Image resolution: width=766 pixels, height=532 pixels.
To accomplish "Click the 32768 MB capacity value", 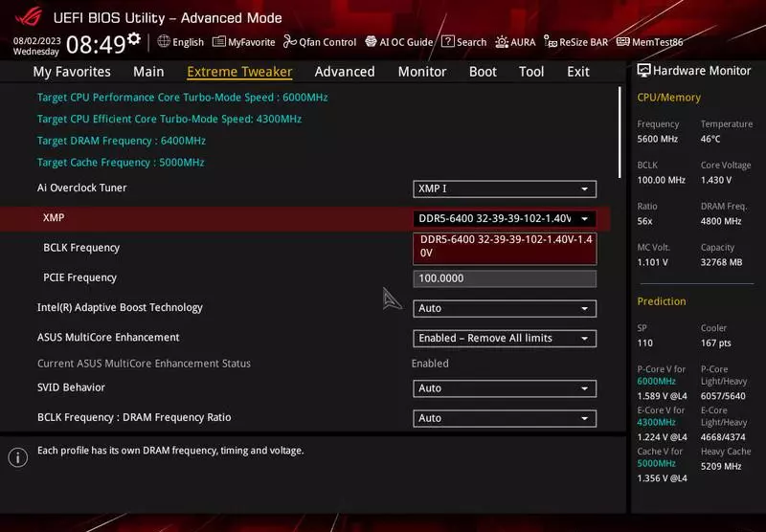I will [x=721, y=262].
